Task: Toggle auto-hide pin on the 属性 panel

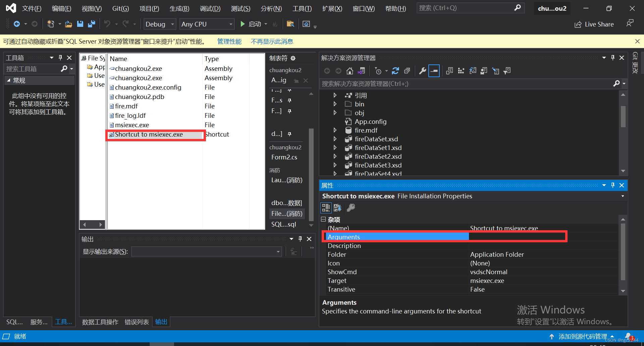Action: [x=612, y=185]
